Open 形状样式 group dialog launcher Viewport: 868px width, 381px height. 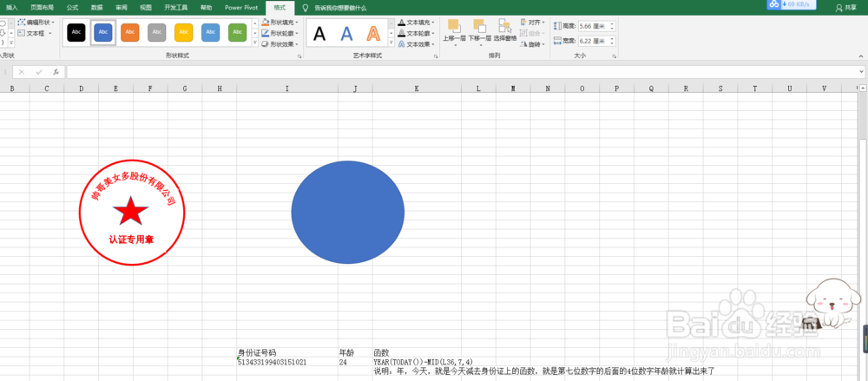pyautogui.click(x=299, y=56)
